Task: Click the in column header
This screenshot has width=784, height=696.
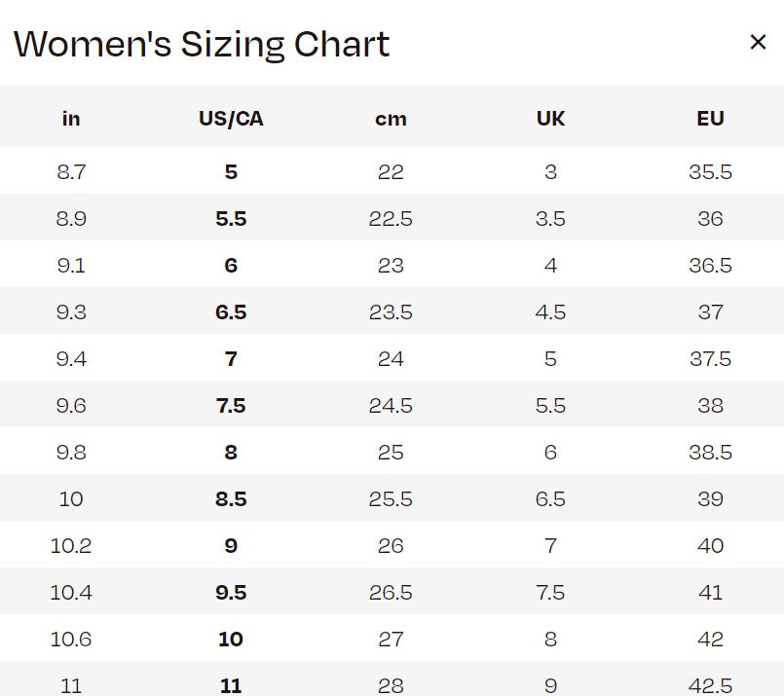Action: pos(71,119)
